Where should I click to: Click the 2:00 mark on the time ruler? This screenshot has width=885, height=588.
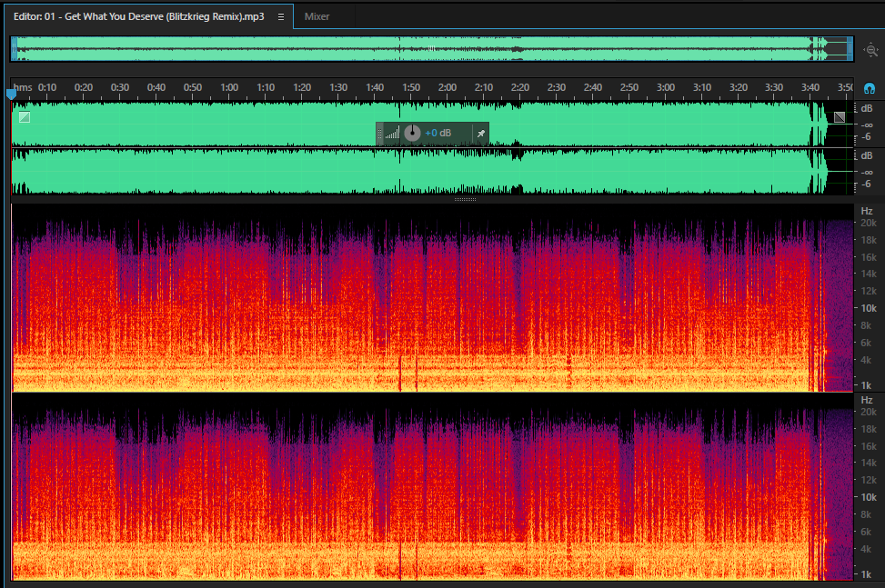pyautogui.click(x=447, y=87)
